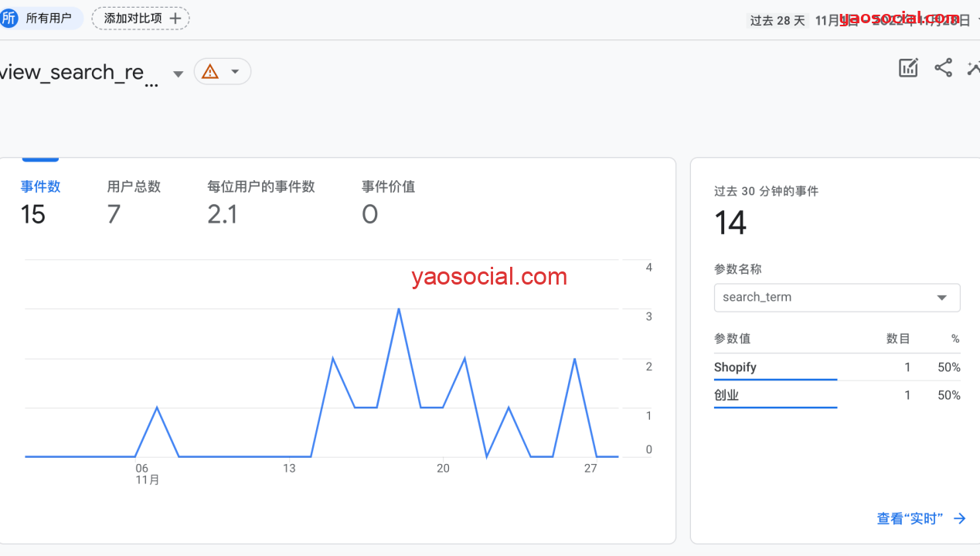This screenshot has width=980, height=556.
Task: Click the right arrow icon beside 查看"实时"
Action: coord(959,519)
